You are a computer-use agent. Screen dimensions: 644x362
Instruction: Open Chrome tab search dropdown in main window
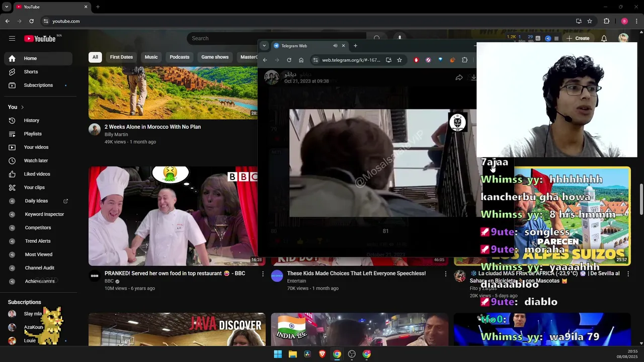point(7,7)
